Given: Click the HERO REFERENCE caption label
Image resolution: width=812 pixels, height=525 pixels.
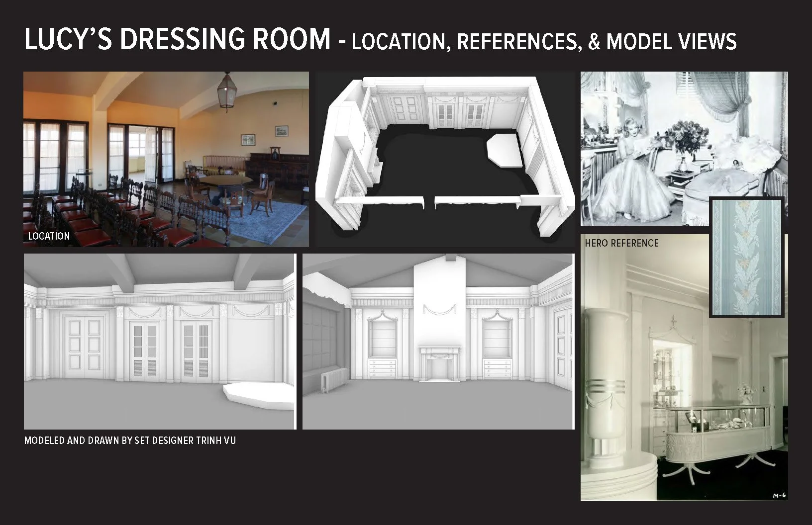Looking at the screenshot, I should pyautogui.click(x=622, y=243).
